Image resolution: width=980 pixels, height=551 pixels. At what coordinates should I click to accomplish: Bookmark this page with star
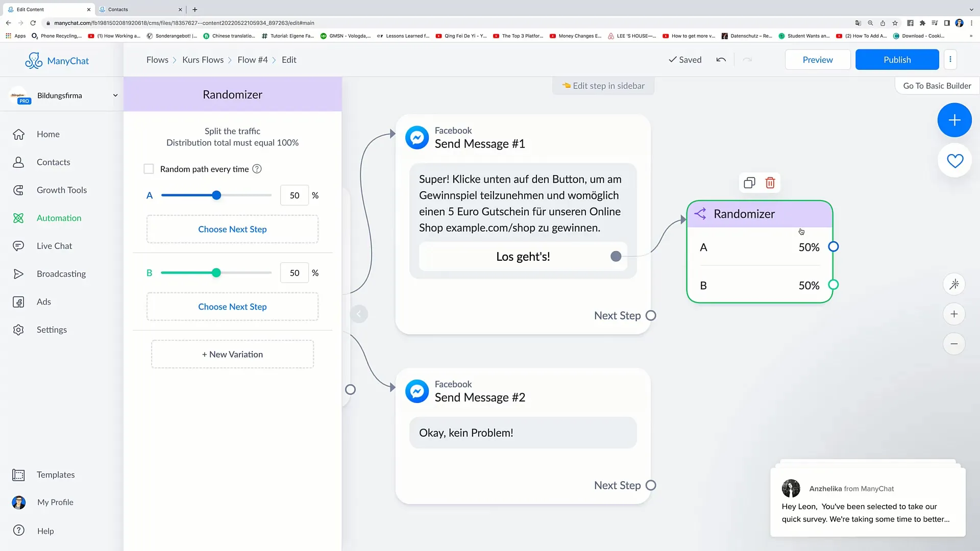(x=895, y=23)
